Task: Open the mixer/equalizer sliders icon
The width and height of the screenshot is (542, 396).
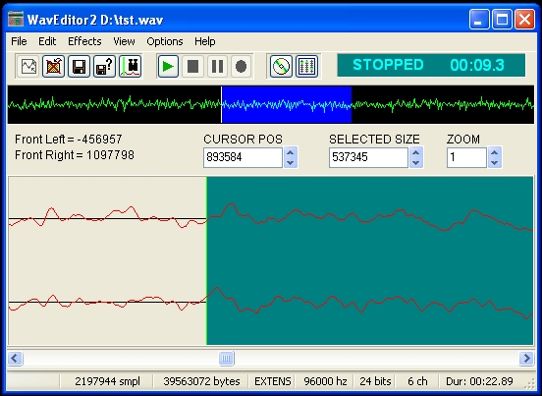Action: pos(307,66)
